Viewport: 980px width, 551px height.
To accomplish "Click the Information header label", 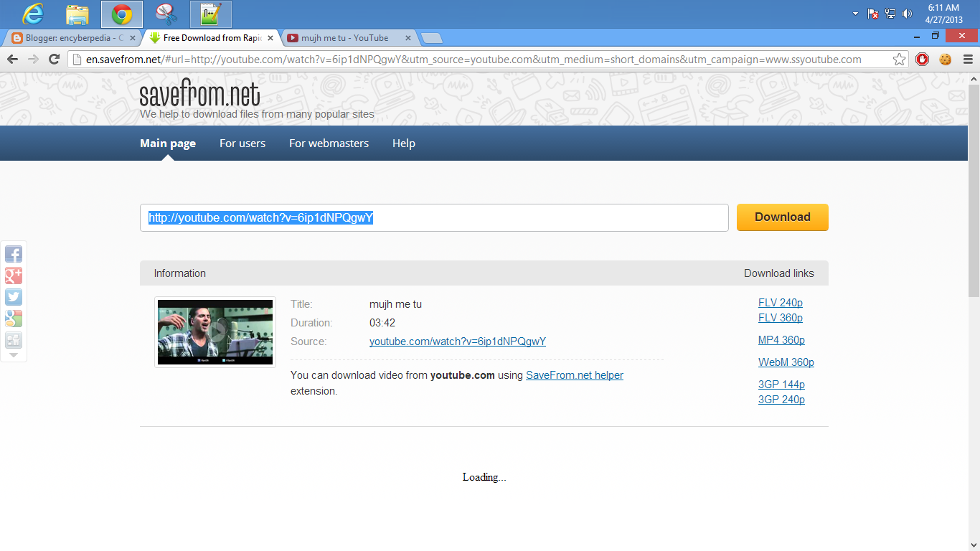I will [x=180, y=273].
